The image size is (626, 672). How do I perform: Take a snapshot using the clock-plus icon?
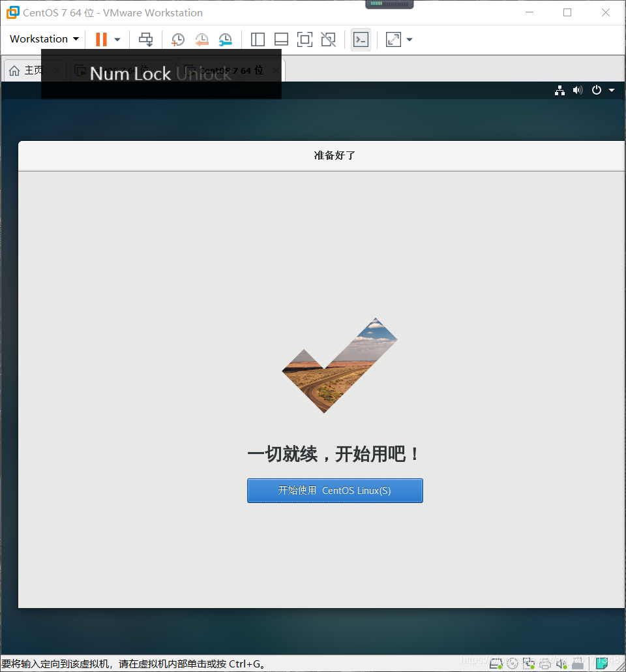point(177,39)
